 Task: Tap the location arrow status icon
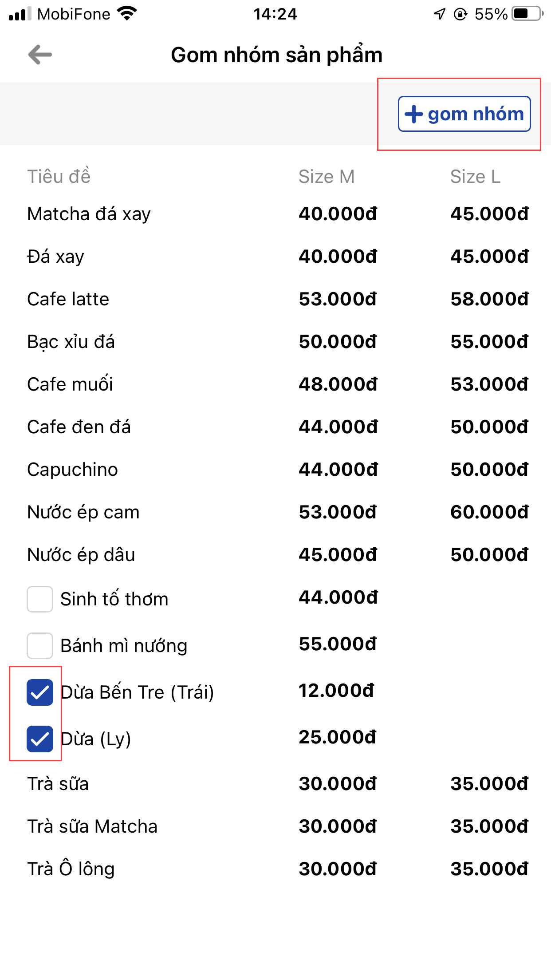(x=439, y=14)
